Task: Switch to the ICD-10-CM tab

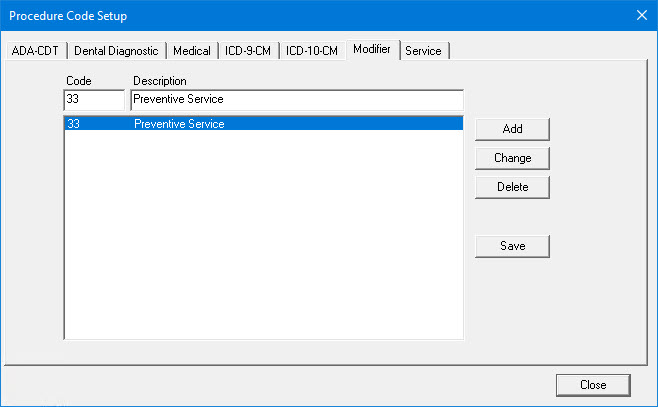Action: pos(312,51)
